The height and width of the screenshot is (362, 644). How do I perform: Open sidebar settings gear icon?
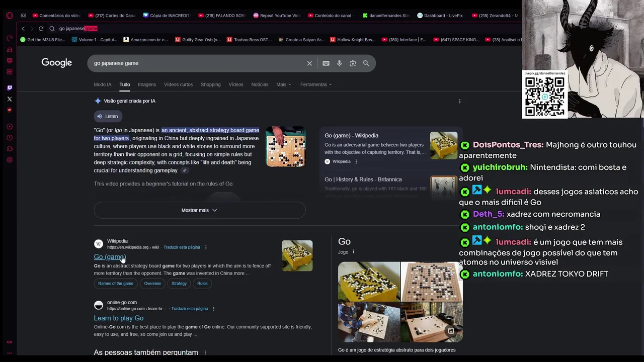9,160
